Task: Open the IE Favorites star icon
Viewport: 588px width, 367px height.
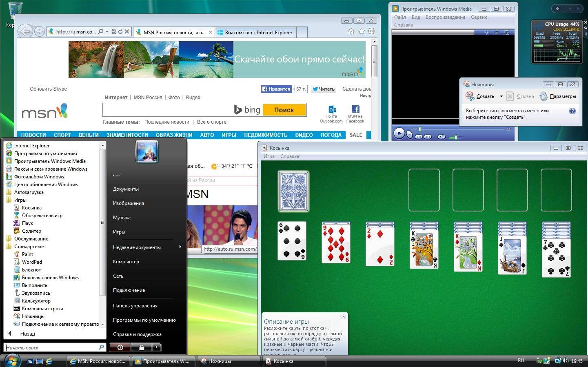Action: (x=361, y=31)
